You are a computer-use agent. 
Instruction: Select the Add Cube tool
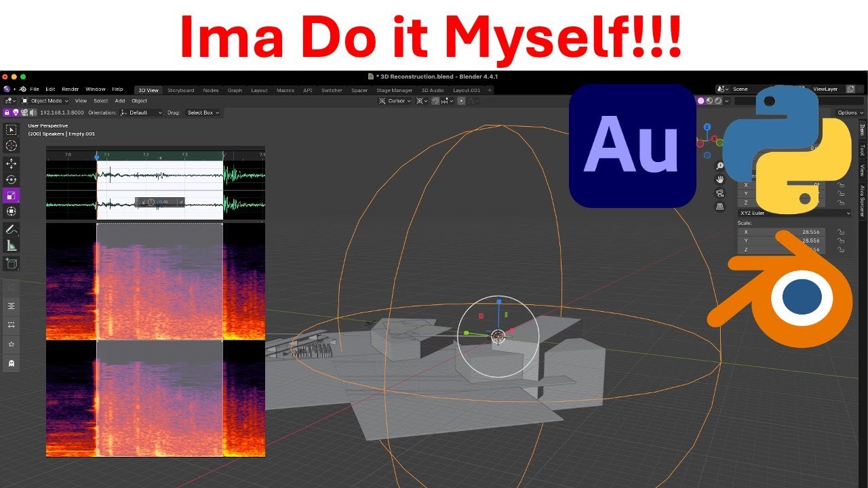point(12,263)
